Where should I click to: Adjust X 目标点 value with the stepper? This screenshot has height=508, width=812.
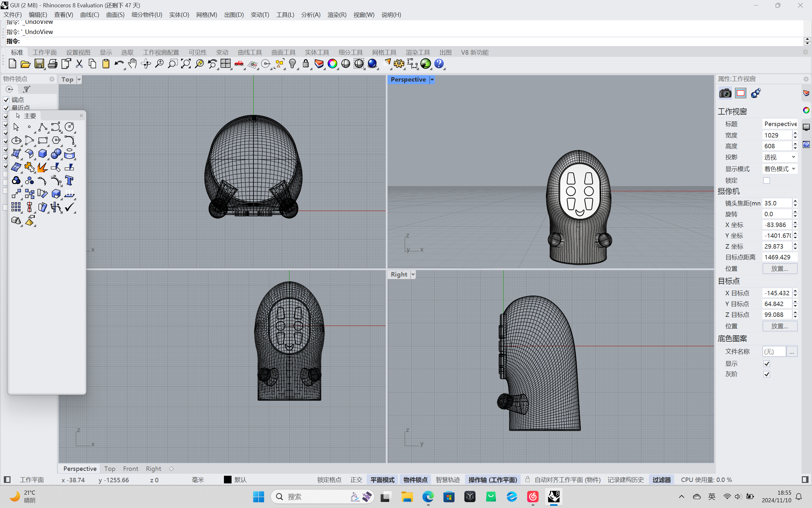click(x=795, y=293)
